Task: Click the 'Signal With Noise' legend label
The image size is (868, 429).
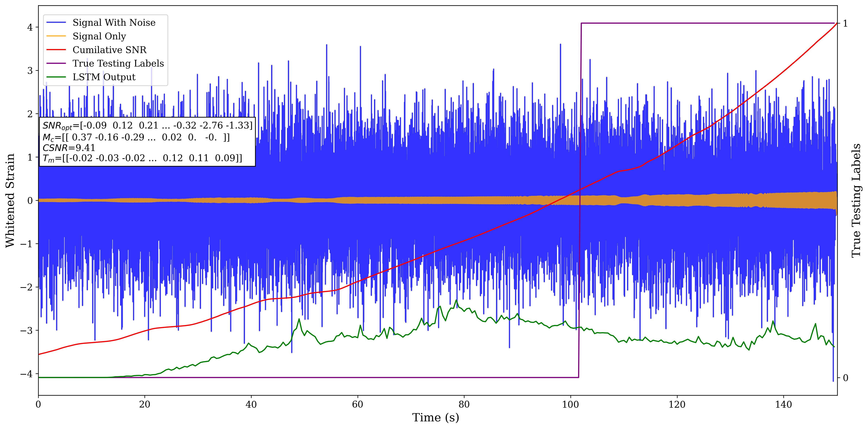Action: coord(114,23)
